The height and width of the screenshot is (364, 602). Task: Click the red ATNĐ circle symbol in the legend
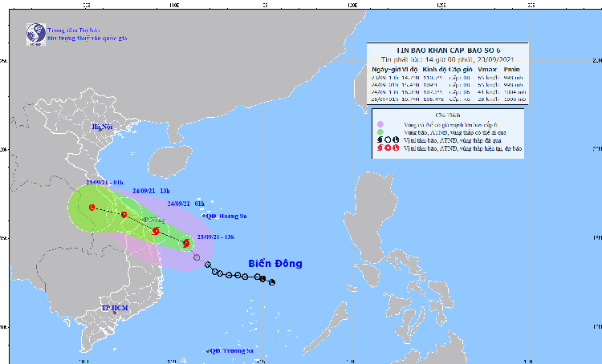388,148
